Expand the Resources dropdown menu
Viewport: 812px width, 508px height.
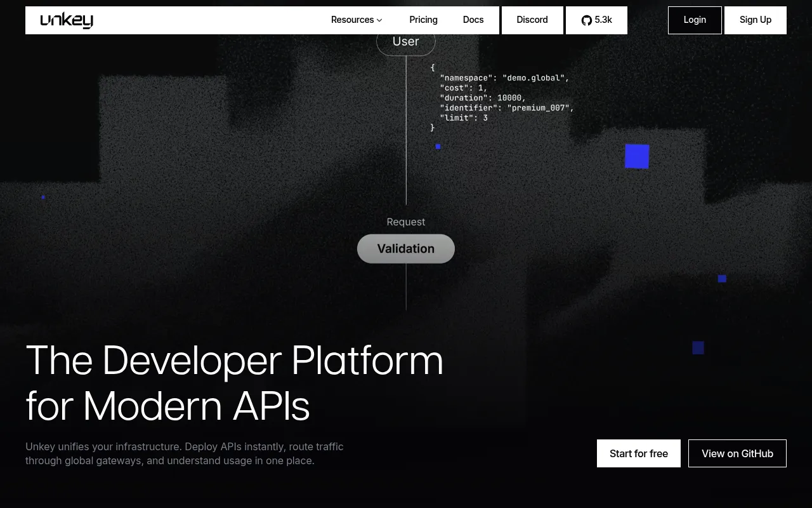pyautogui.click(x=357, y=20)
